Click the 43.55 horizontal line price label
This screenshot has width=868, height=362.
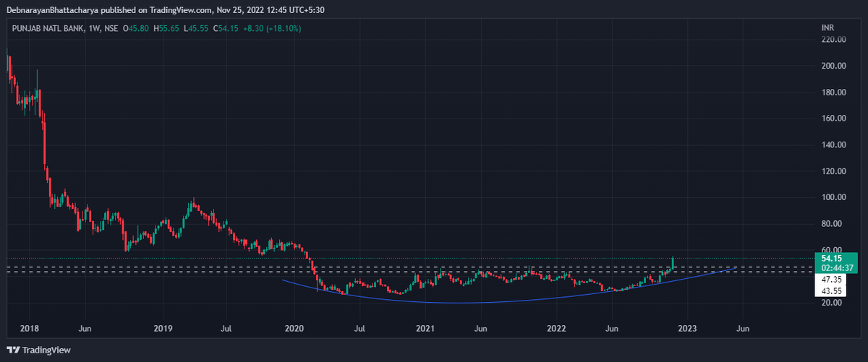831,290
